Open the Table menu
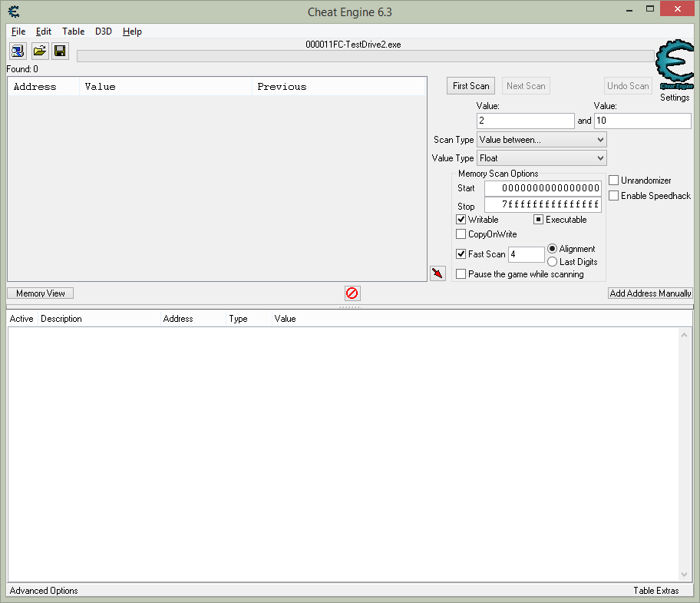700x603 pixels. coord(73,31)
